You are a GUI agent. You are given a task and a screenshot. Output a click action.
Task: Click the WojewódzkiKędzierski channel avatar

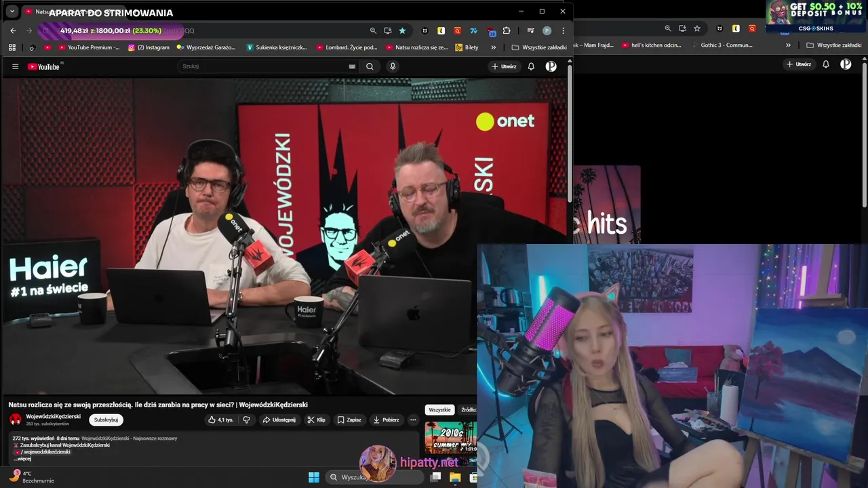[x=15, y=420]
